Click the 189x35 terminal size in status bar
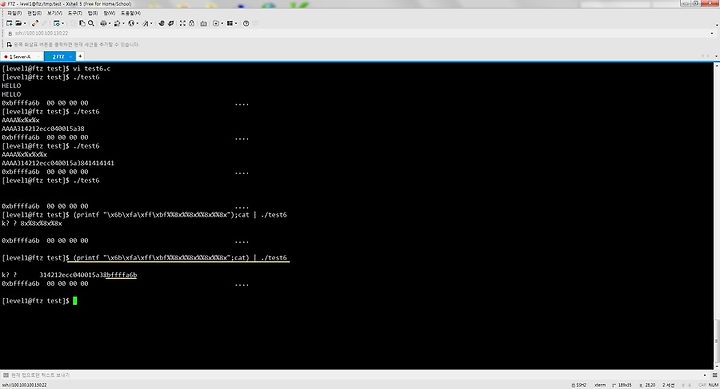 pos(622,385)
